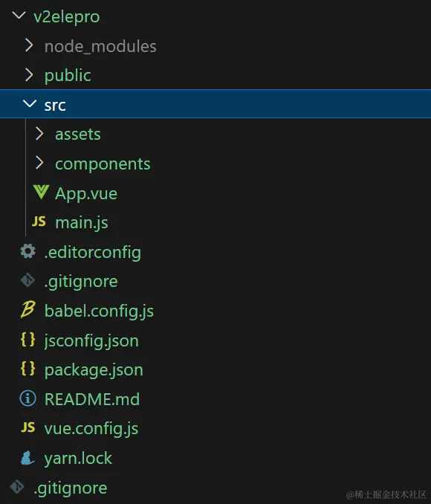The image size is (431, 504).
Task: Collapse the src folder chevron
Action: click(x=30, y=103)
